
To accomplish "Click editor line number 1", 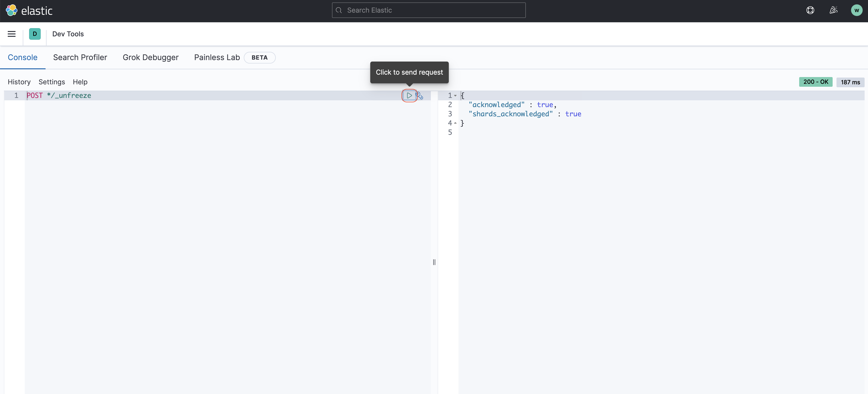I will pos(16,95).
